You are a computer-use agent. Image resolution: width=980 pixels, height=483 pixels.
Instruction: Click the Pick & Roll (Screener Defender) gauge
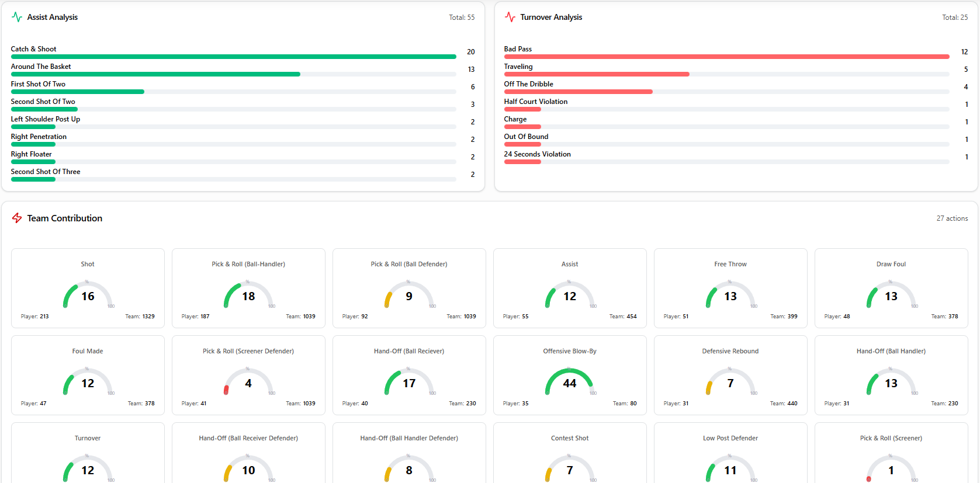click(x=248, y=382)
